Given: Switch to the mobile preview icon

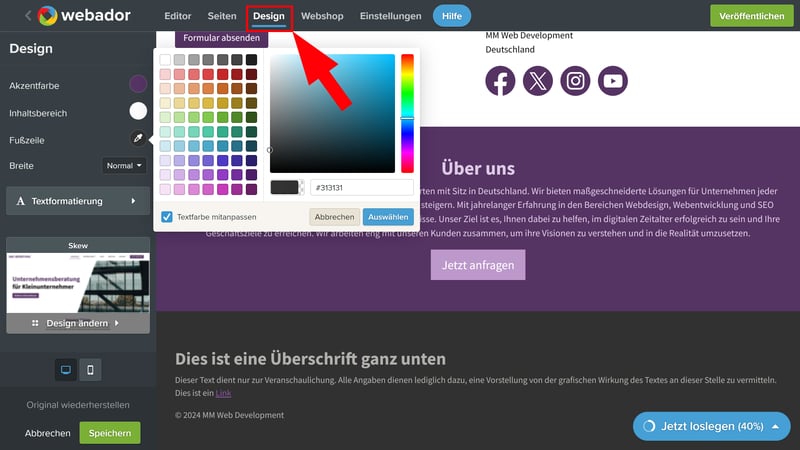Looking at the screenshot, I should (x=90, y=370).
